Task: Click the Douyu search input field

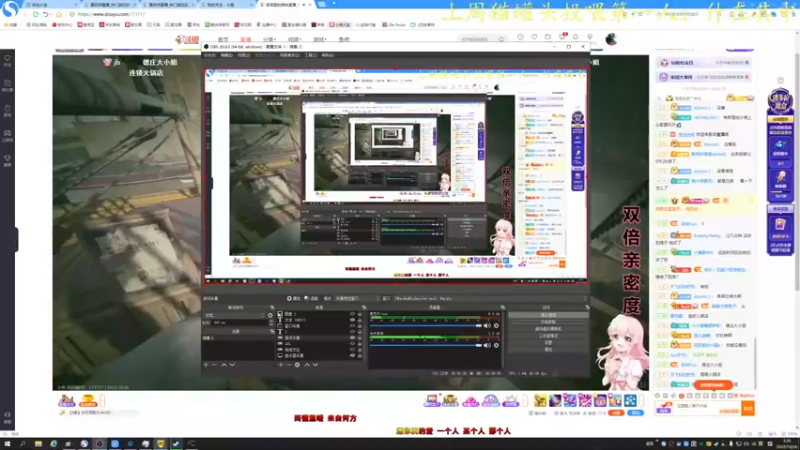Action: tap(477, 39)
